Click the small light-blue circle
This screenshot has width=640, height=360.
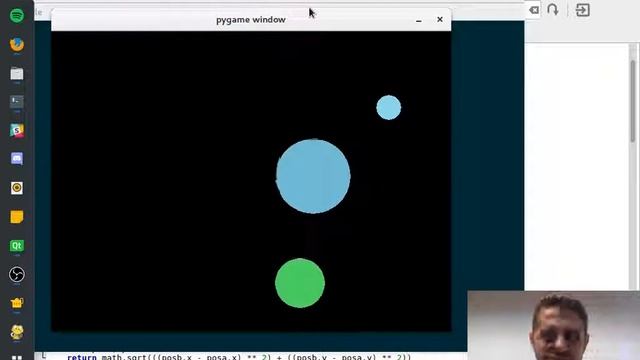pyautogui.click(x=389, y=107)
